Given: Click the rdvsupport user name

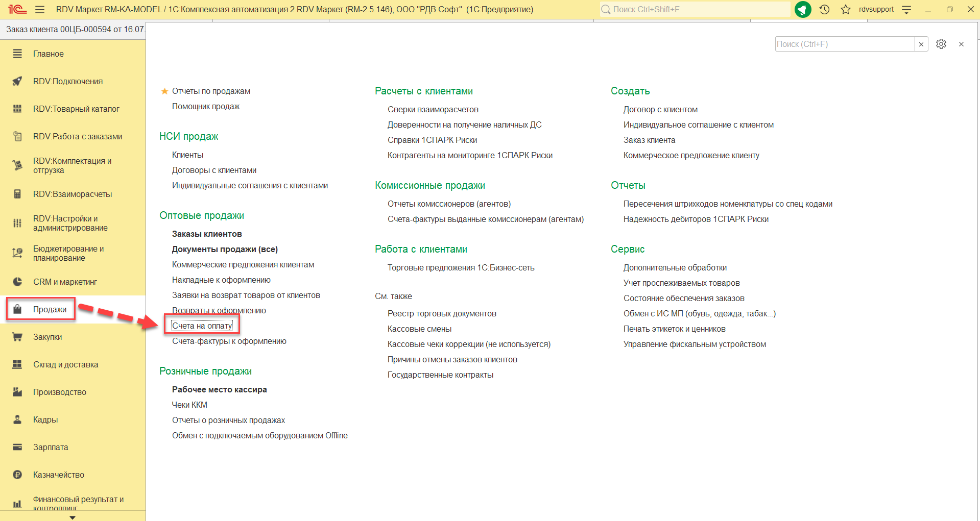Looking at the screenshot, I should click(876, 9).
